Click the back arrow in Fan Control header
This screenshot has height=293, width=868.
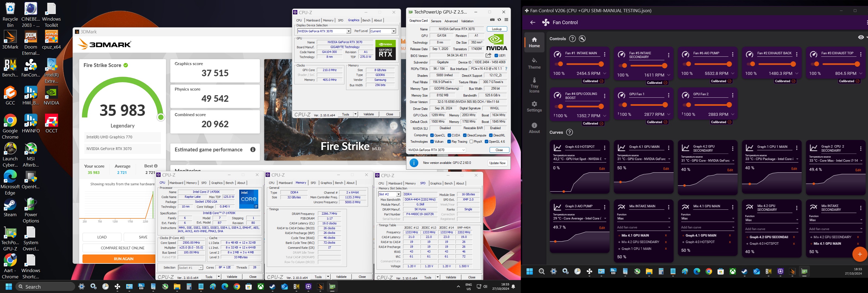pyautogui.click(x=532, y=23)
